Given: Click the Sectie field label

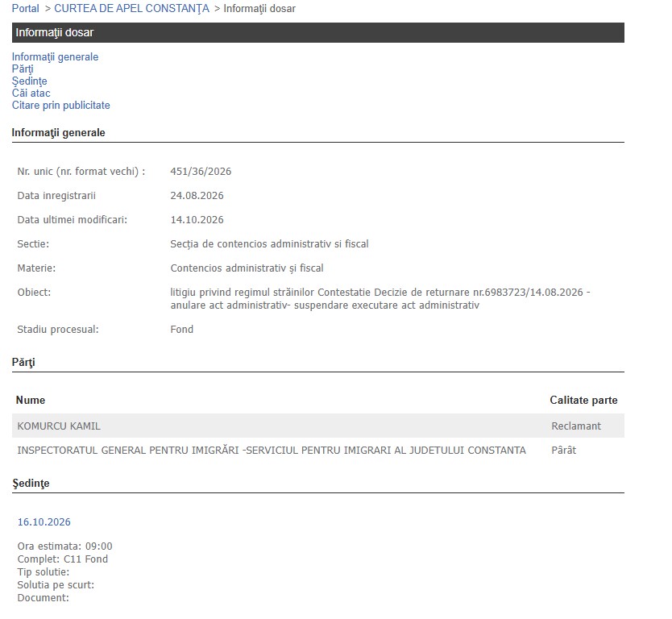Looking at the screenshot, I should pos(33,244).
